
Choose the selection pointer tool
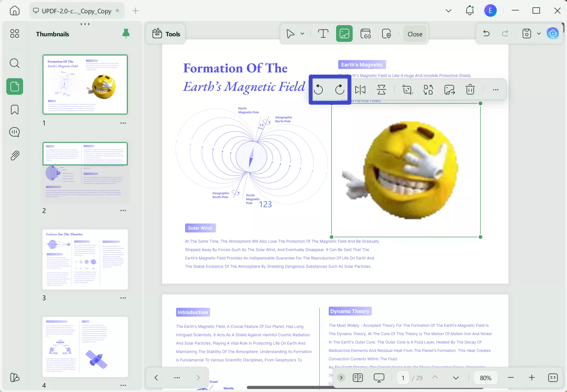coord(290,34)
